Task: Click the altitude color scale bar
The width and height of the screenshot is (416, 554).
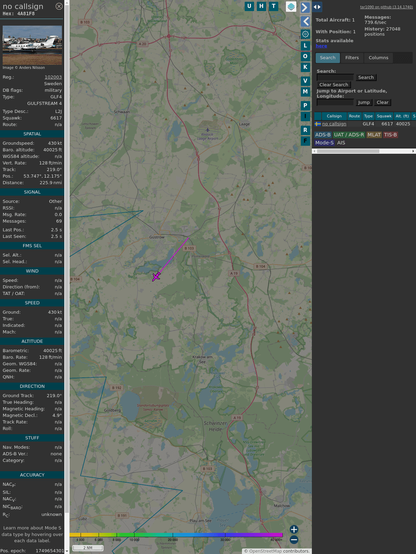Action: [176, 535]
